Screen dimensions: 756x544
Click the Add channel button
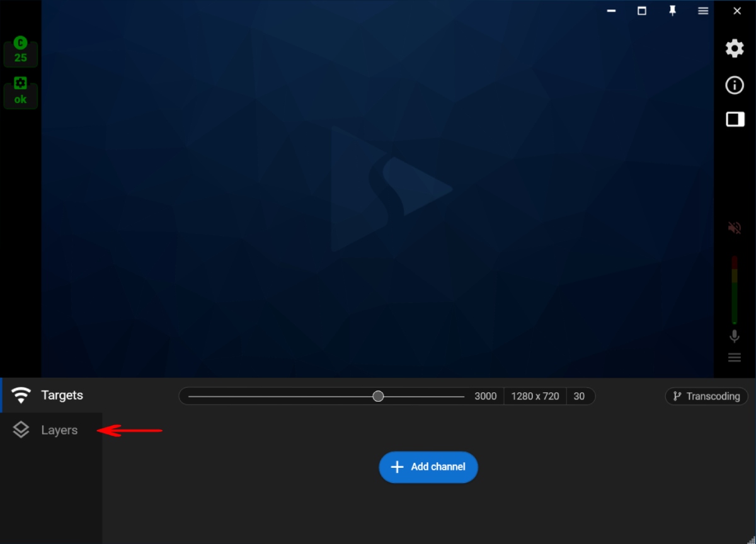point(428,467)
